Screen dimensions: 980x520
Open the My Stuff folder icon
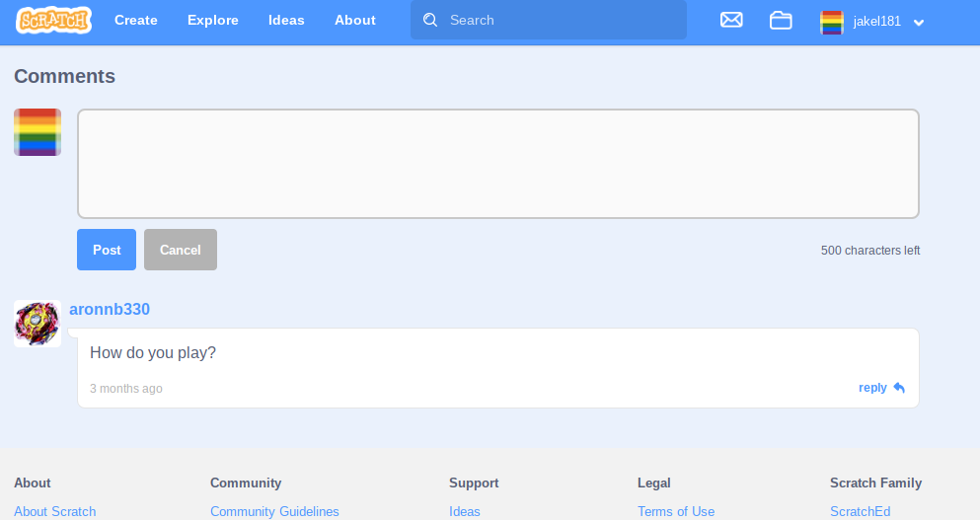[781, 20]
